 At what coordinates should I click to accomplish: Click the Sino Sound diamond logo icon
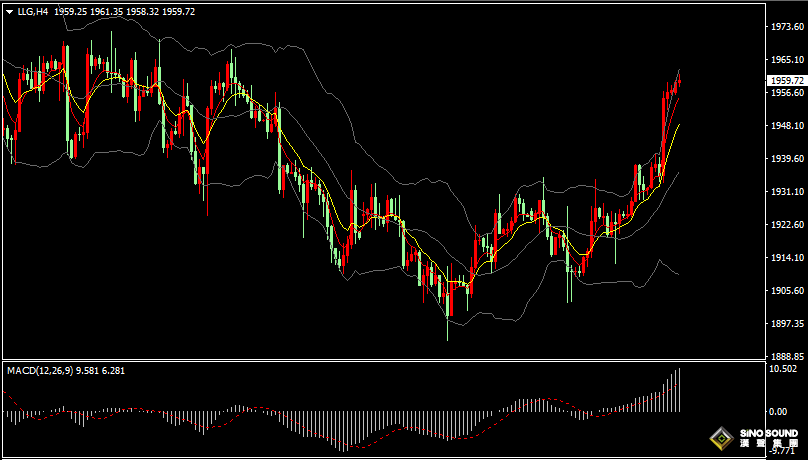[x=720, y=438]
